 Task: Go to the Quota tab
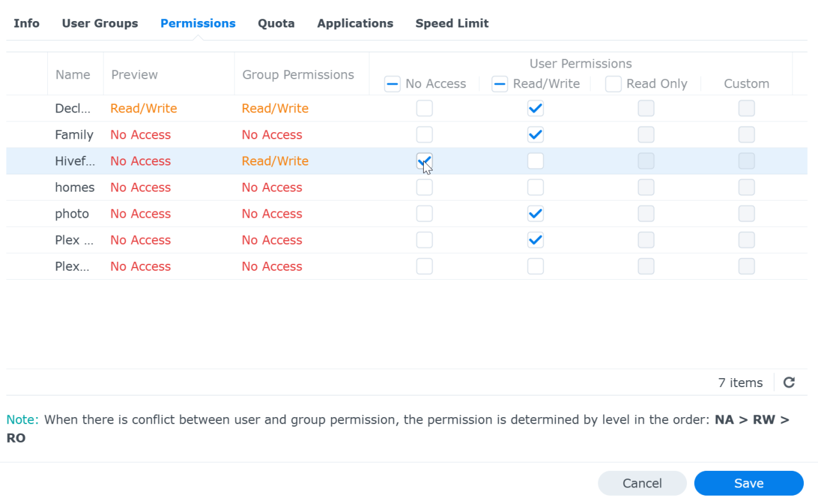coord(276,24)
